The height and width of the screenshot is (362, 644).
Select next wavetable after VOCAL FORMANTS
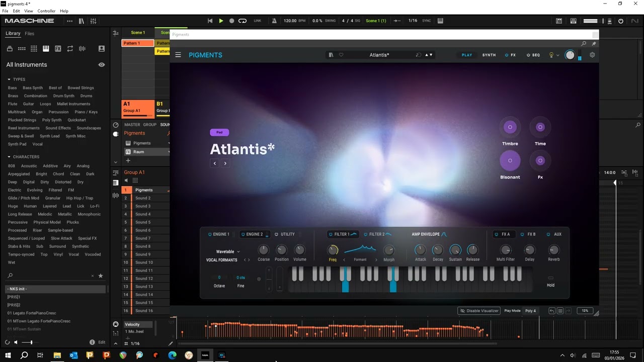249,260
